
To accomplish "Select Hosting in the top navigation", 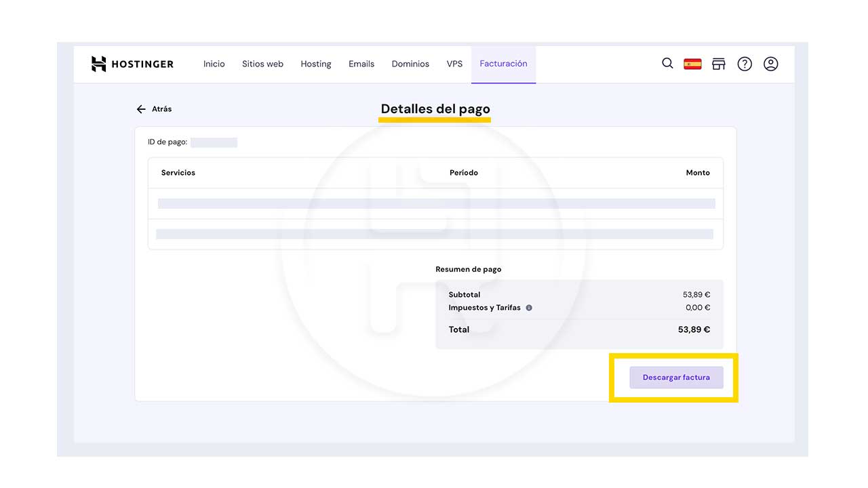I will coord(316,64).
